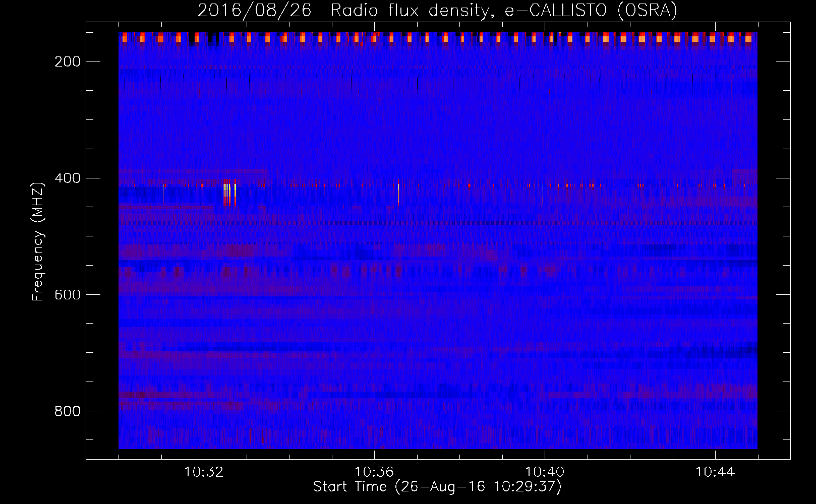Click the 10:36 time tick label

[374, 472]
